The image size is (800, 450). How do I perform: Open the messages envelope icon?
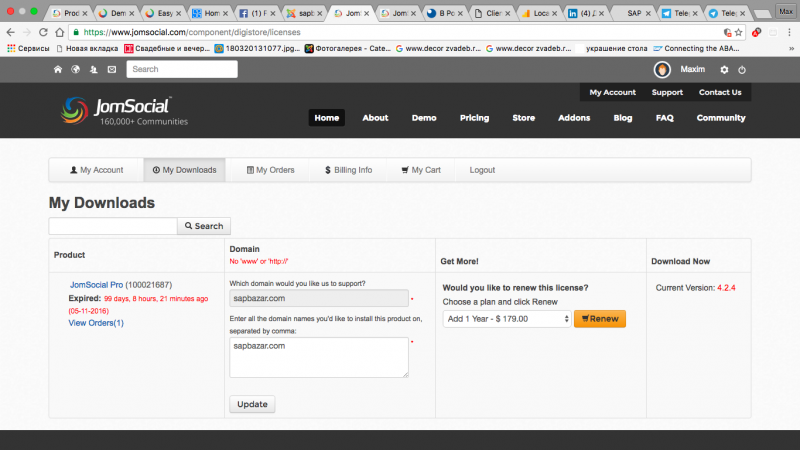click(112, 69)
